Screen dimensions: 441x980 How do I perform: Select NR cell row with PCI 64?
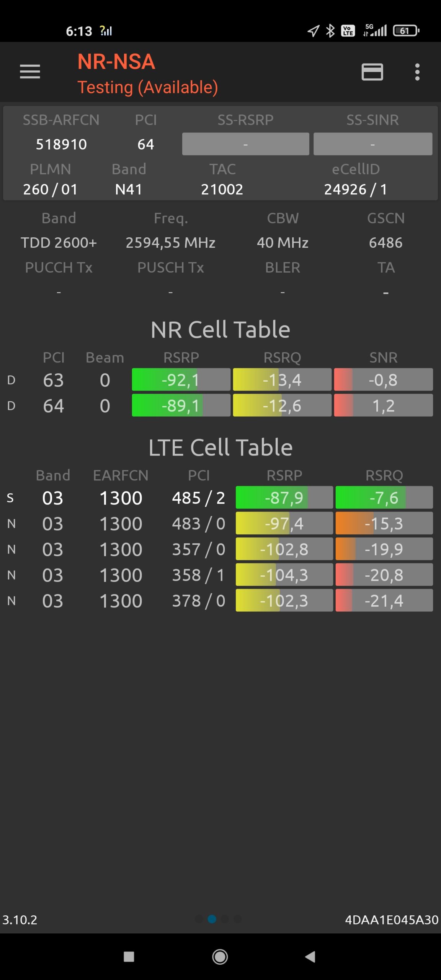(54, 406)
